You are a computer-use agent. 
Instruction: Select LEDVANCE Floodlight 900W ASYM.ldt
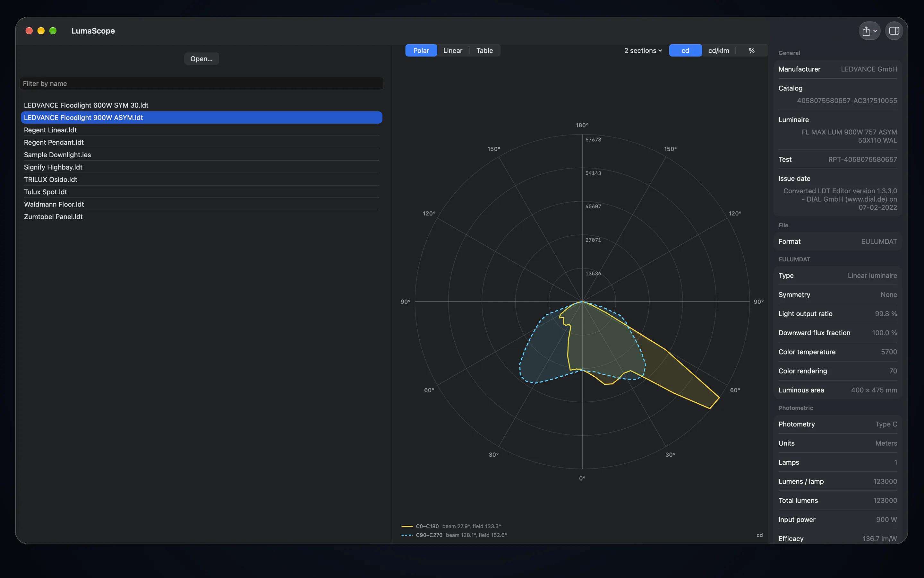(201, 117)
